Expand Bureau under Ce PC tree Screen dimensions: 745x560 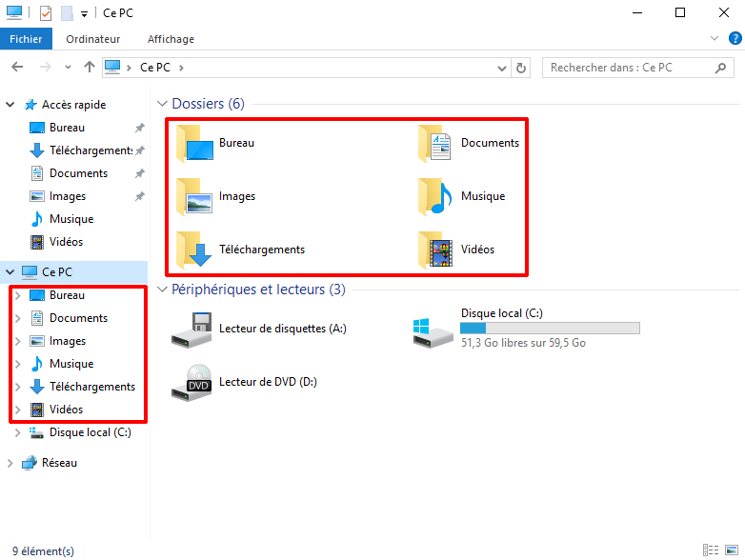click(17, 295)
